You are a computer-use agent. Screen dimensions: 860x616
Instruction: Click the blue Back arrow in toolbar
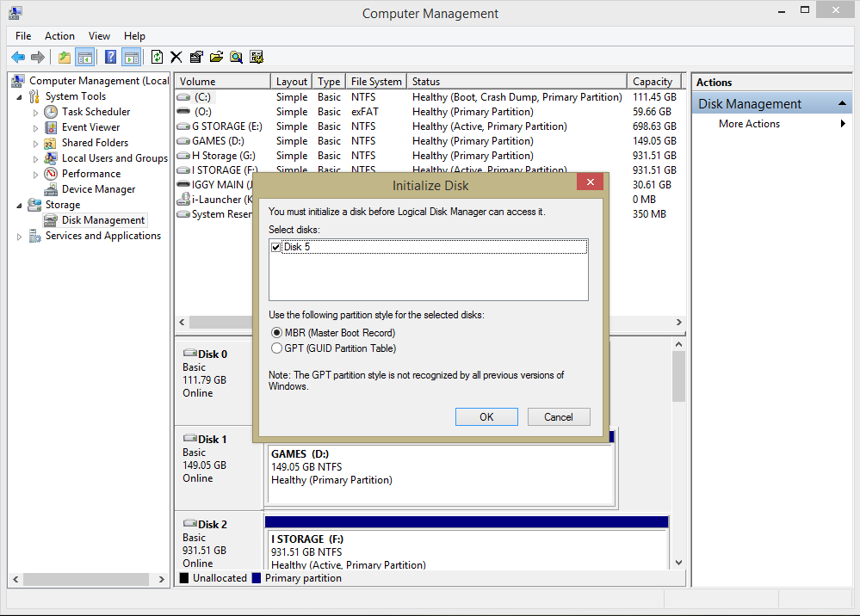(17, 58)
